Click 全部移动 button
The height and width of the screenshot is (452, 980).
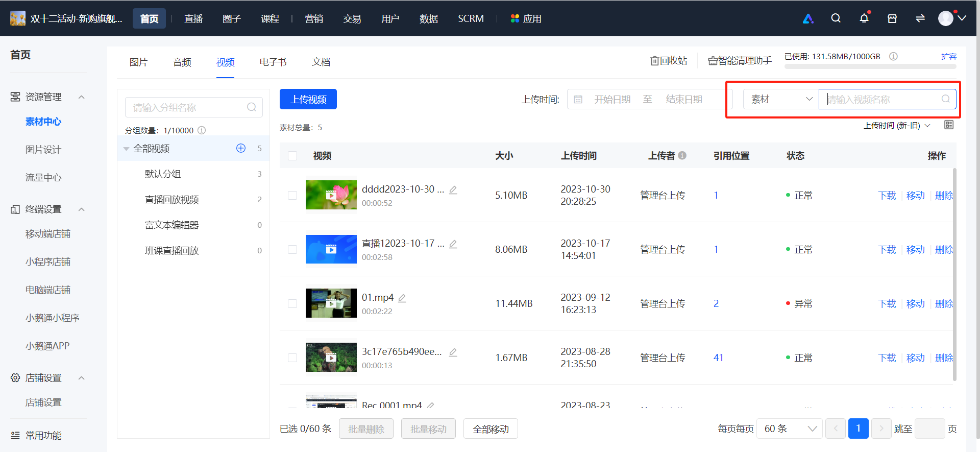(x=491, y=429)
